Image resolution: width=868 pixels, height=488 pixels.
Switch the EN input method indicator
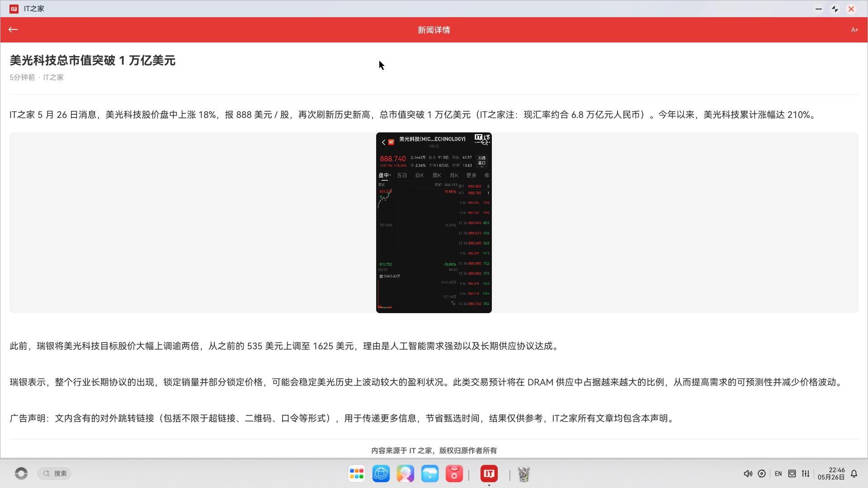click(778, 474)
